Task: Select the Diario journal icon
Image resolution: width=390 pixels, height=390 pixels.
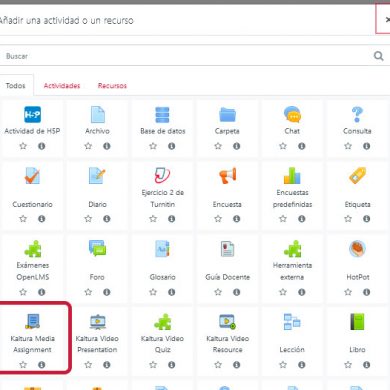Action: (97, 176)
